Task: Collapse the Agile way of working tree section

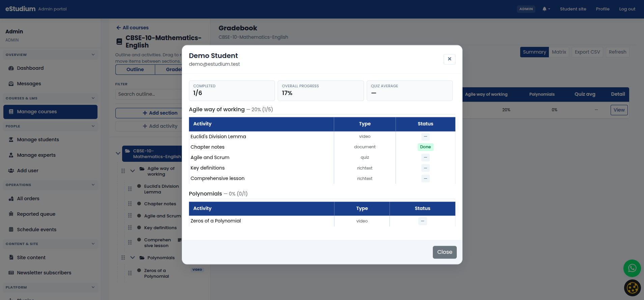Action: click(133, 171)
